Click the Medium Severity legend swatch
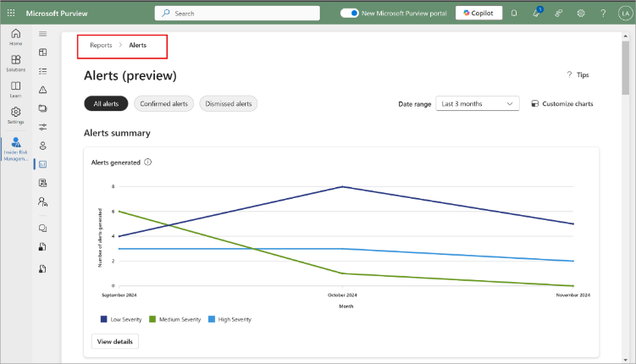The width and height of the screenshot is (636, 364). (152, 319)
